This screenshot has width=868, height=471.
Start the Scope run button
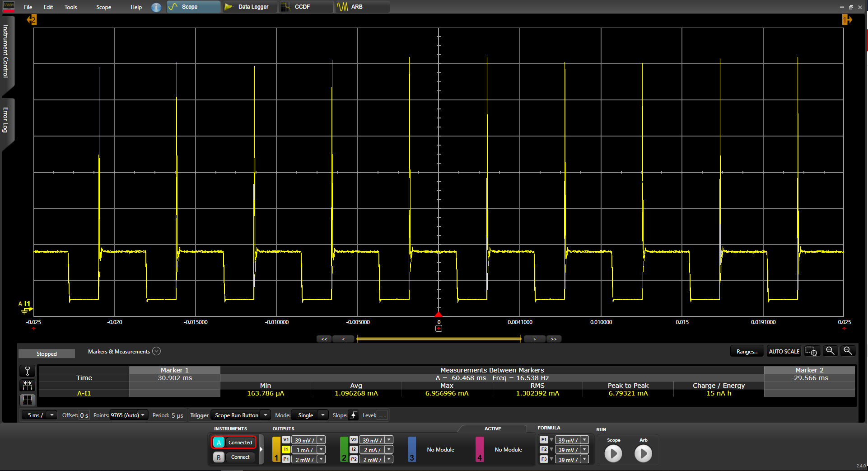pos(613,453)
